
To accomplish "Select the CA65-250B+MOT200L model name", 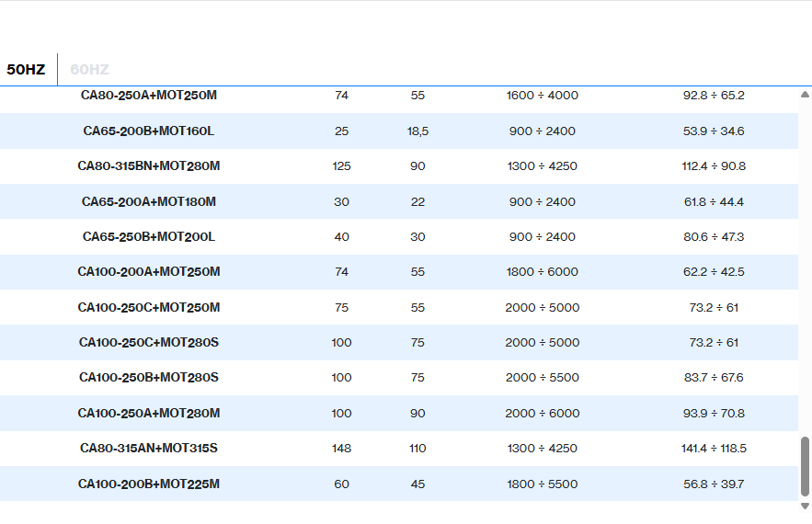I will pyautogui.click(x=148, y=237).
